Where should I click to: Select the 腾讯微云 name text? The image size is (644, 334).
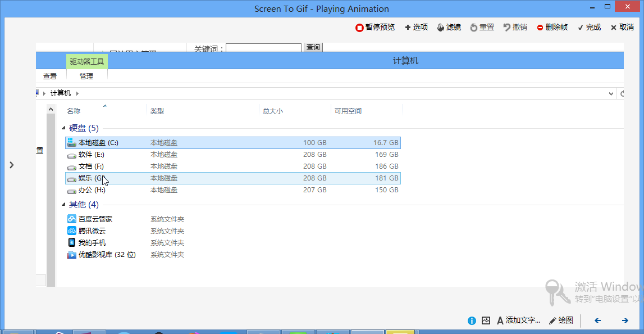92,231
